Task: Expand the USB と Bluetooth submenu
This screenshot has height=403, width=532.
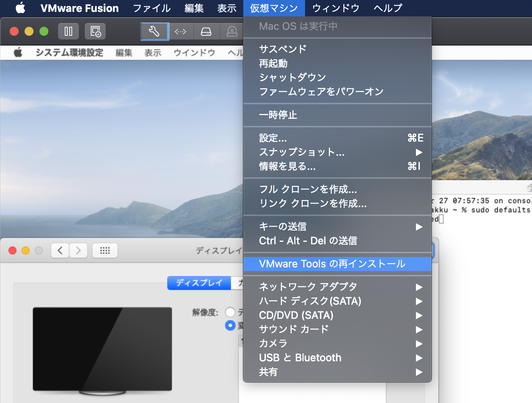Action: tap(337, 358)
